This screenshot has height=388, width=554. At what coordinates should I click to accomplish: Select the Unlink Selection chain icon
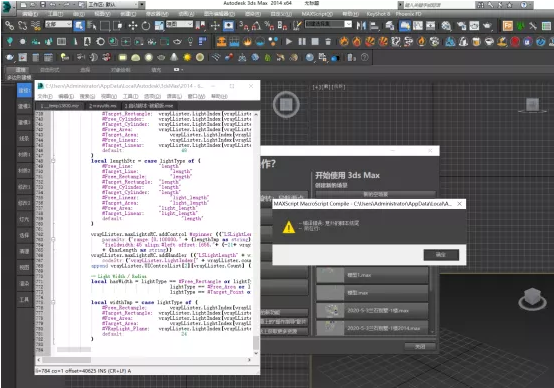click(x=22, y=25)
